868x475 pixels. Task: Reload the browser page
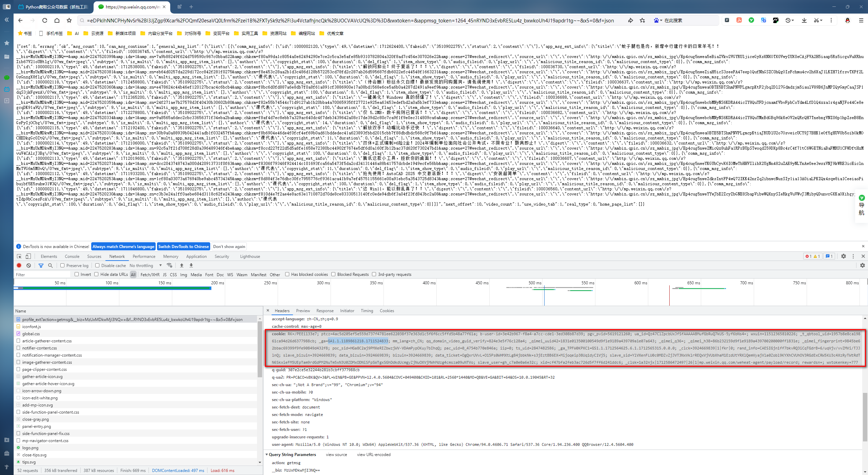click(44, 20)
